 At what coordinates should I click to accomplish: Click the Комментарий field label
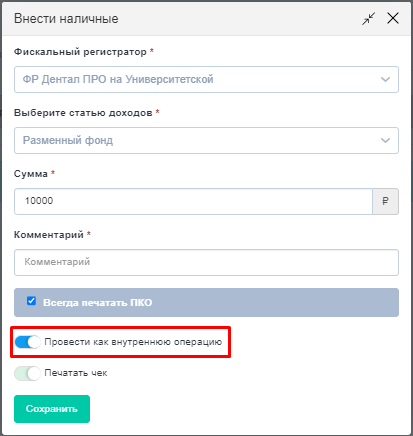(49, 235)
